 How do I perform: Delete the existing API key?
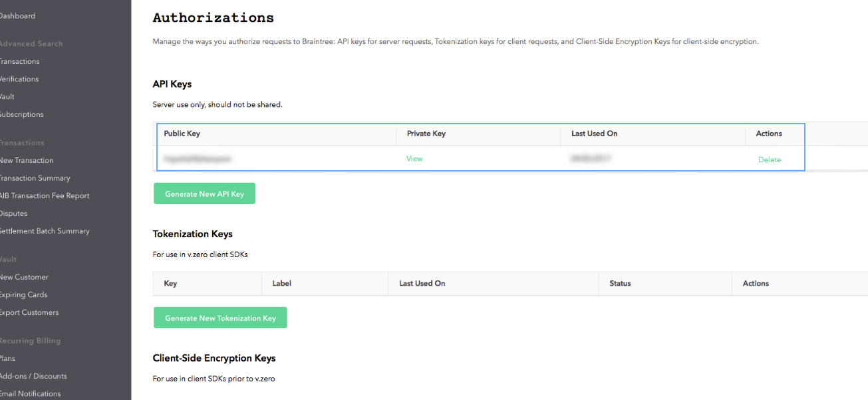(x=770, y=159)
